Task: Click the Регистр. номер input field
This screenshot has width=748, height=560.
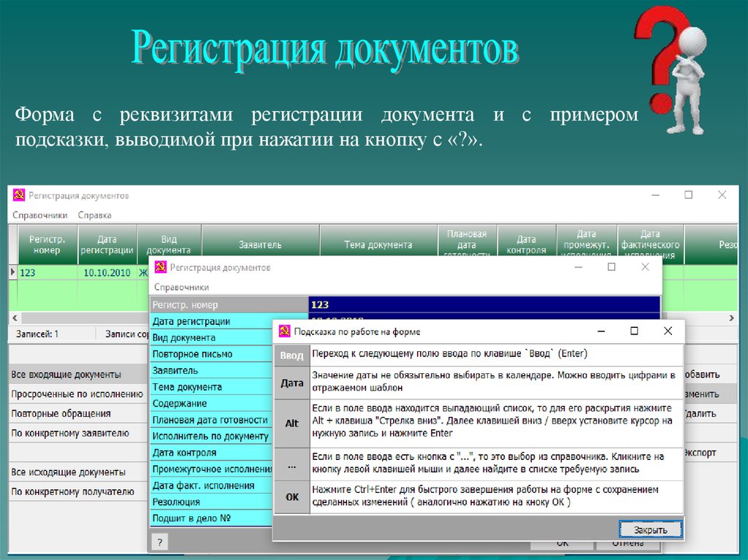Action: coord(484,305)
